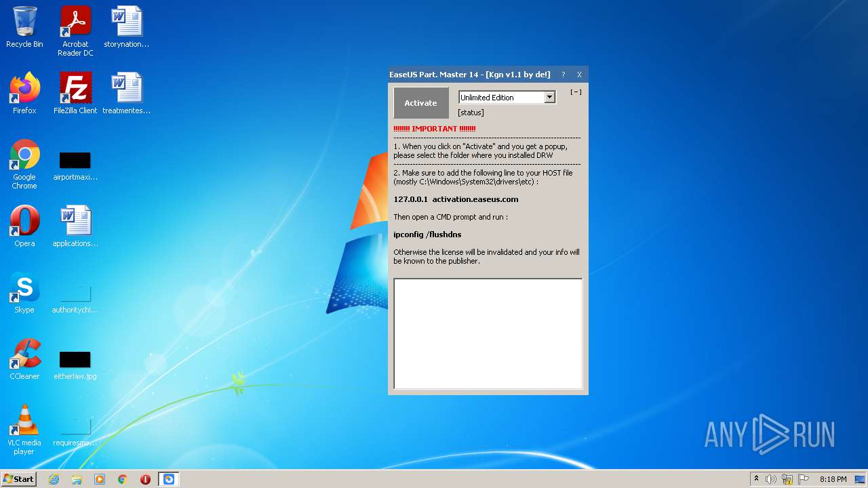
Task: Select the ipconfig /flushdns text
Action: (x=427, y=235)
